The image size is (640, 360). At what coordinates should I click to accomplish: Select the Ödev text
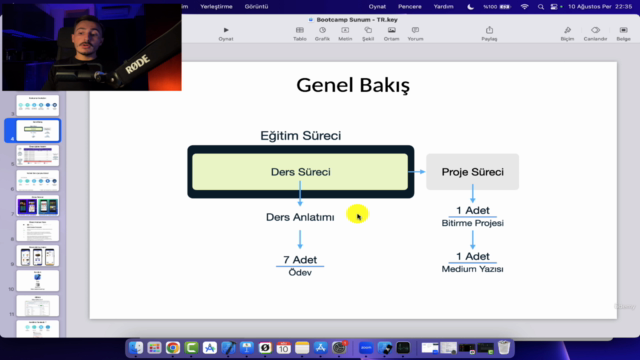300,272
